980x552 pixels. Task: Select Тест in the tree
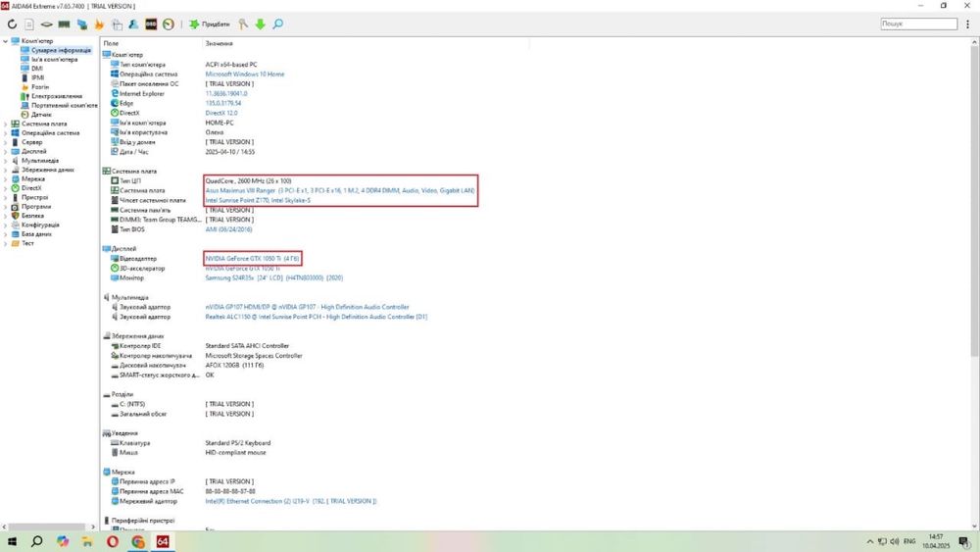(27, 243)
